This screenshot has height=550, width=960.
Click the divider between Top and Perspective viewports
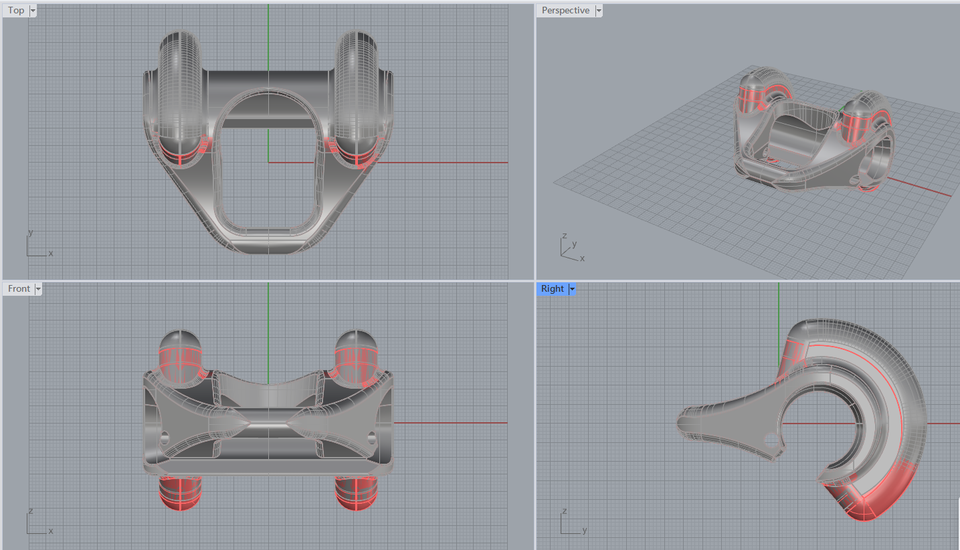(x=533, y=140)
